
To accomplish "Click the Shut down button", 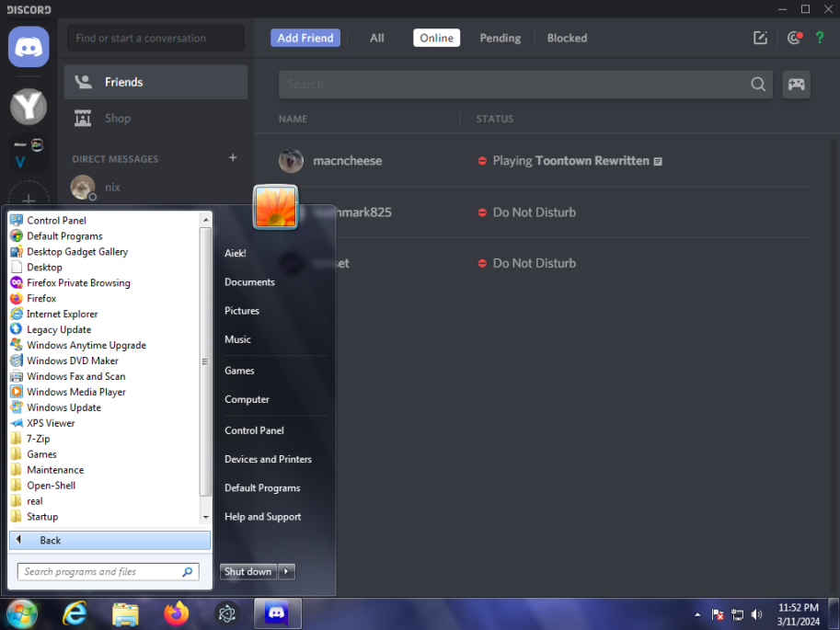I will pyautogui.click(x=248, y=572).
